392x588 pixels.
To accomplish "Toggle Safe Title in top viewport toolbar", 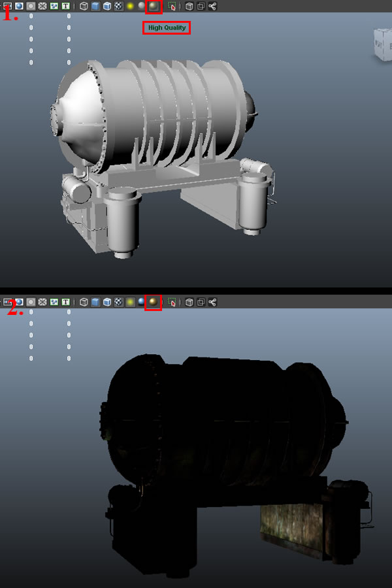I will pos(65,6).
